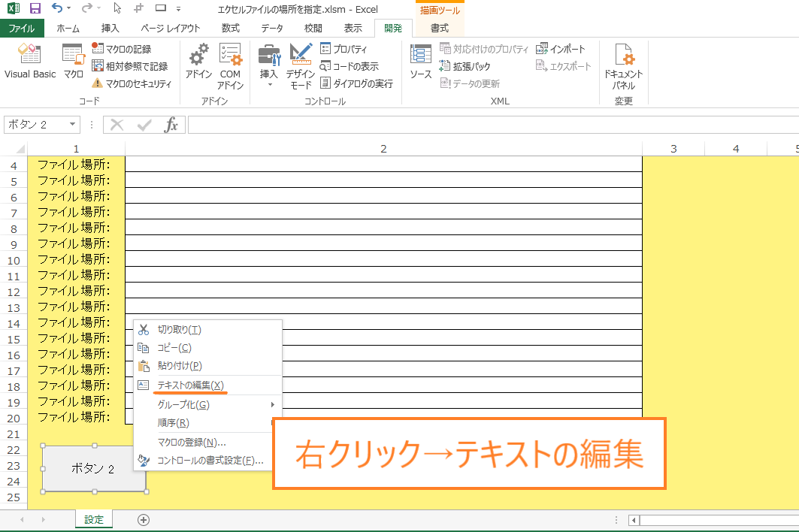Run ダイアログの実行 command
799x532 pixels.
coord(356,83)
